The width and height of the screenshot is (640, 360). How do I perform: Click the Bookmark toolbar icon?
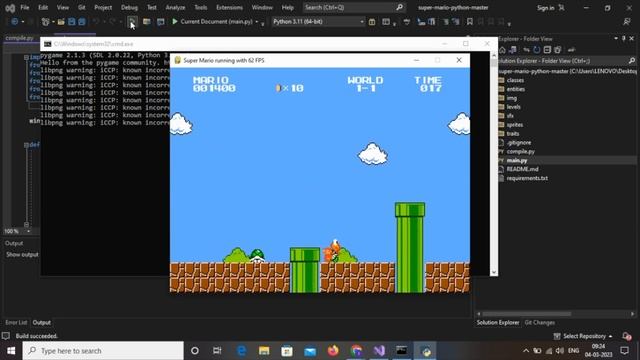pyautogui.click(x=470, y=22)
